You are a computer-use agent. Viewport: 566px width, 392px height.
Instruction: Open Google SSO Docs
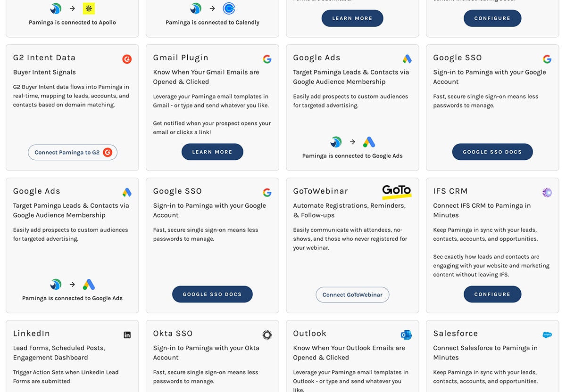pos(212,294)
